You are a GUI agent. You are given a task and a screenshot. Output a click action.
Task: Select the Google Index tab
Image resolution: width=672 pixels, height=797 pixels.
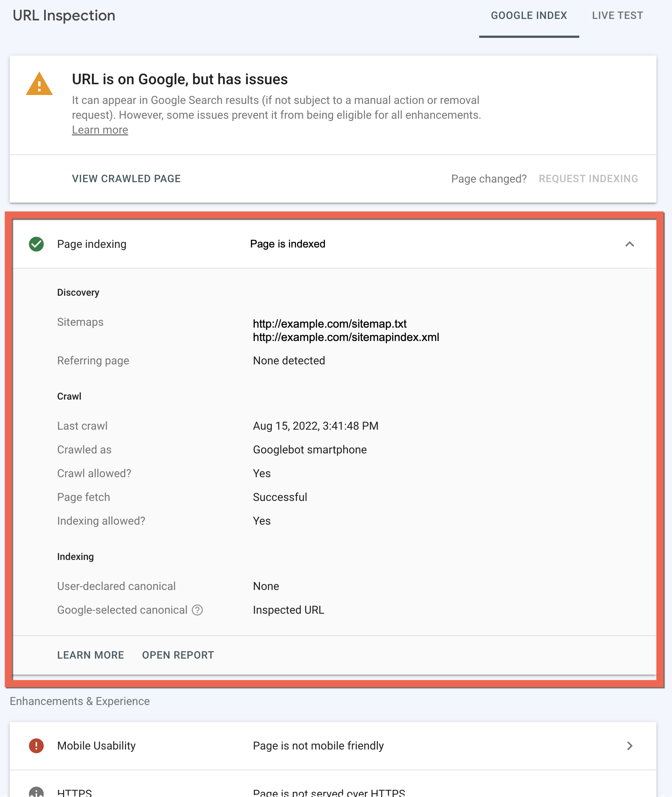529,16
